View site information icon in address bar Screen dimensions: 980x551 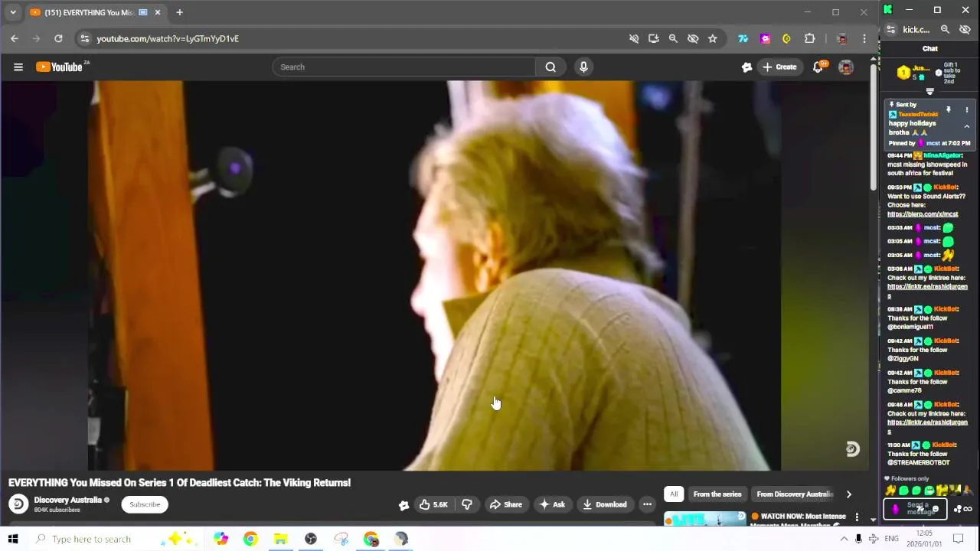click(85, 38)
